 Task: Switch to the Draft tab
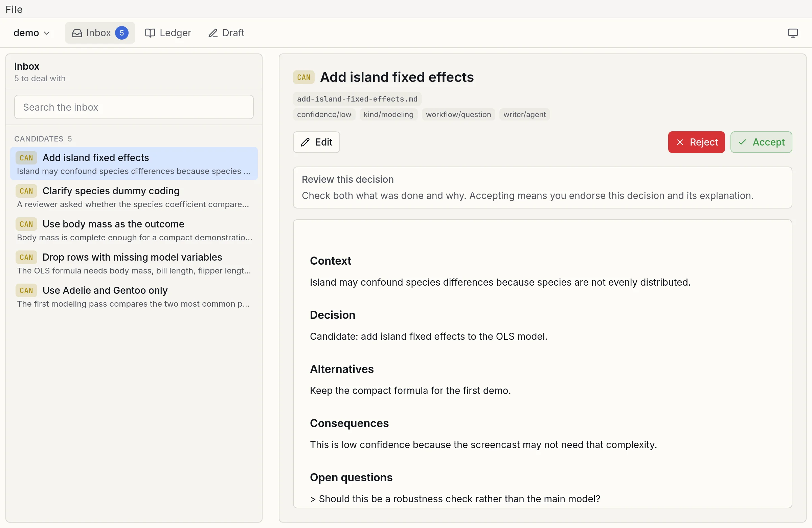pyautogui.click(x=226, y=33)
